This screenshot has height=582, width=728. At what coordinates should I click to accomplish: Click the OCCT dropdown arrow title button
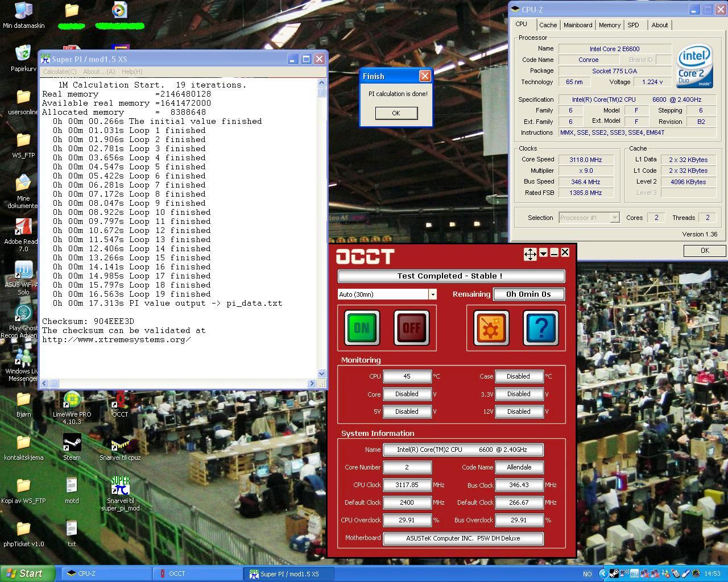[x=543, y=253]
